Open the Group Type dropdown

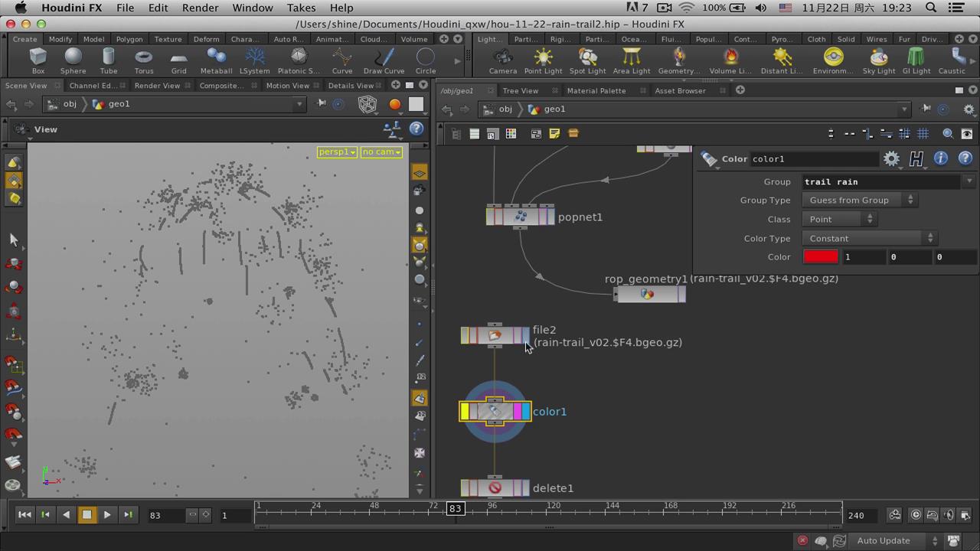[x=859, y=200]
